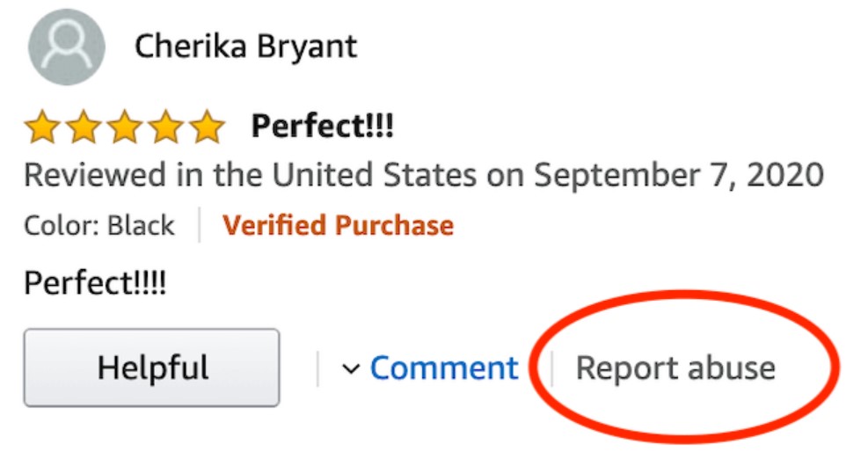Open the Comment link
Viewport: 868px width, 452px height.
443,368
